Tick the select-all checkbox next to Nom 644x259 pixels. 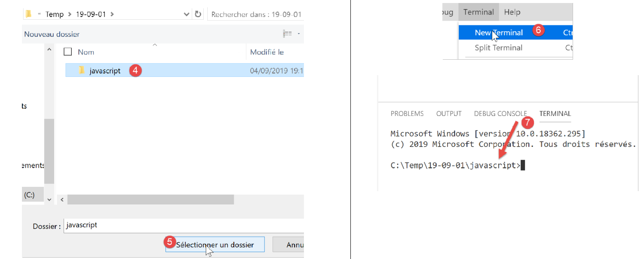coord(67,52)
